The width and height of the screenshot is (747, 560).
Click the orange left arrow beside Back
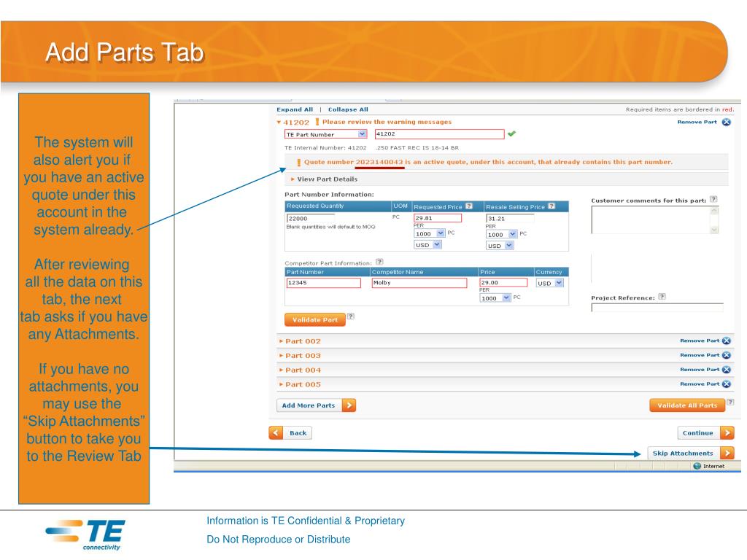click(x=276, y=433)
